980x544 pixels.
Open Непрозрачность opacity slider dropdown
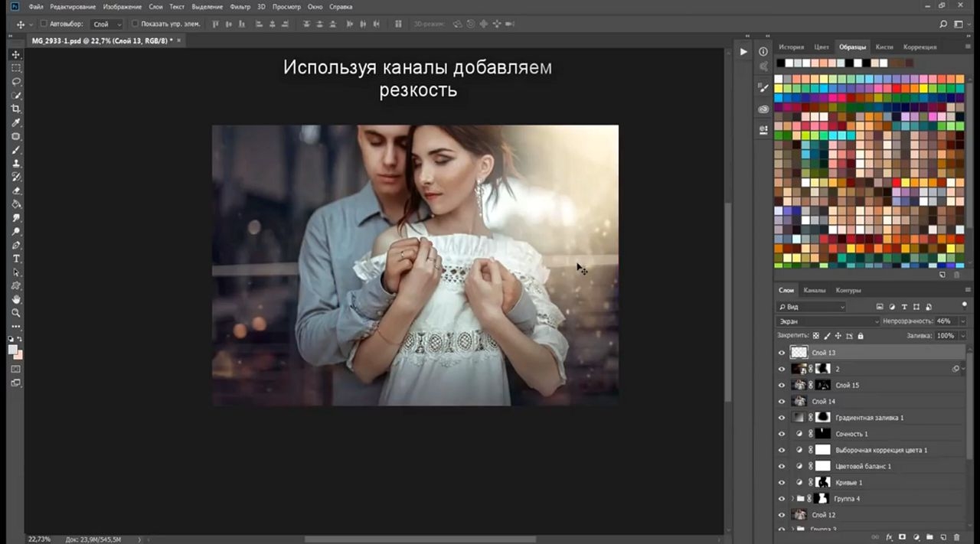(962, 321)
